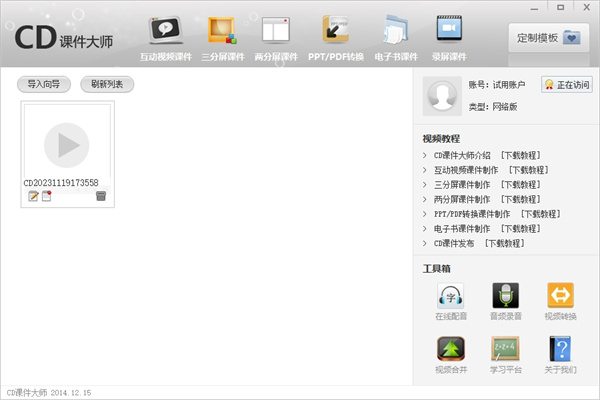Click the 视频教程 section heading

click(x=441, y=139)
